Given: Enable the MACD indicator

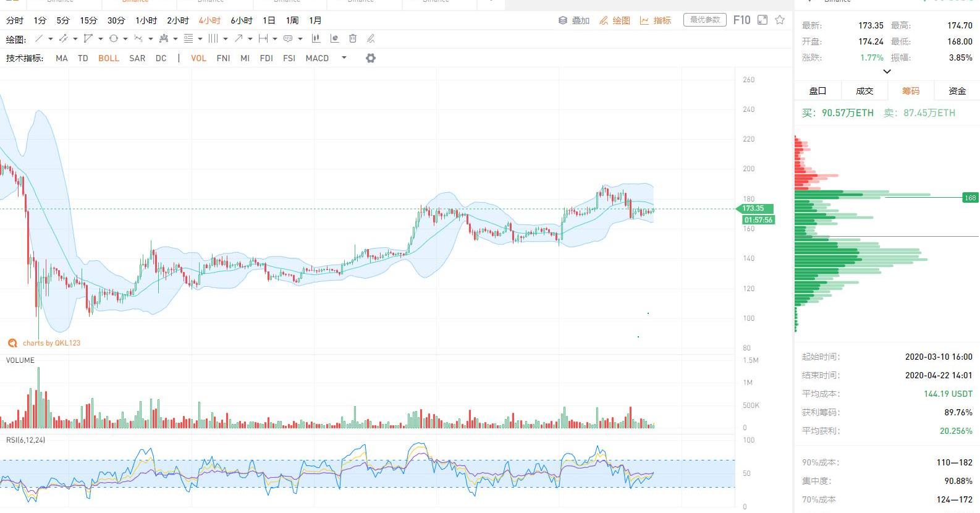Looking at the screenshot, I should tap(317, 58).
